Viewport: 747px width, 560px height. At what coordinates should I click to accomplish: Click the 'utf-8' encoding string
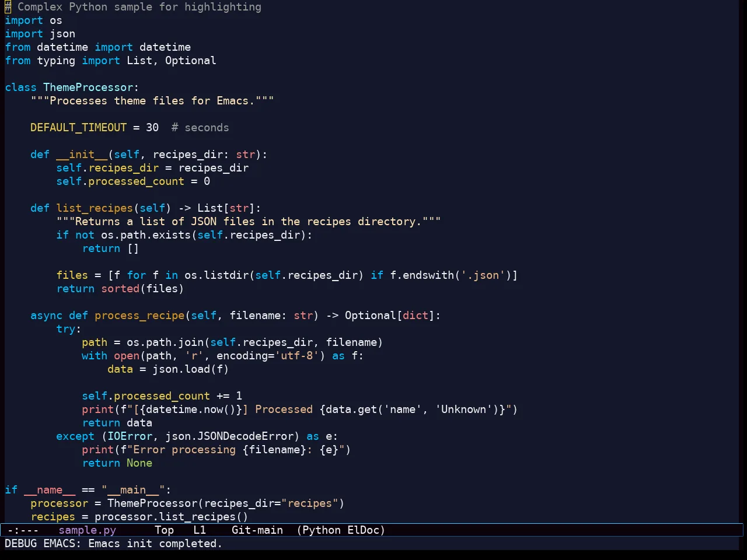coord(296,356)
